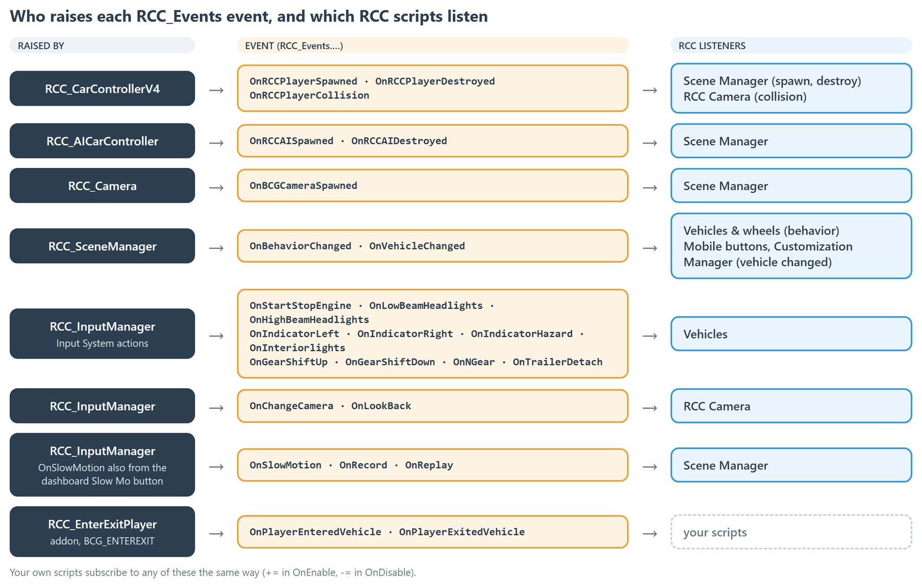The height and width of the screenshot is (588, 922).
Task: Click the OnChangeCamera event text
Action: point(291,406)
